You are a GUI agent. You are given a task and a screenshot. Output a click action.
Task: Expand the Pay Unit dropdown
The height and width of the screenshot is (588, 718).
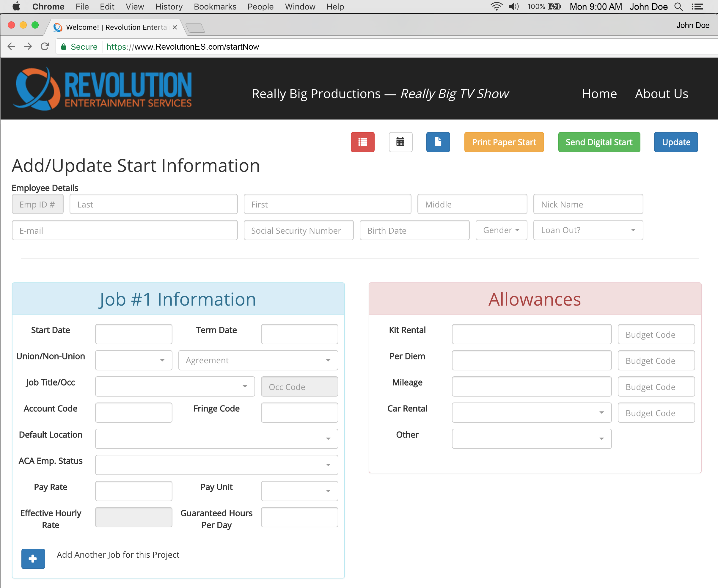click(x=299, y=491)
